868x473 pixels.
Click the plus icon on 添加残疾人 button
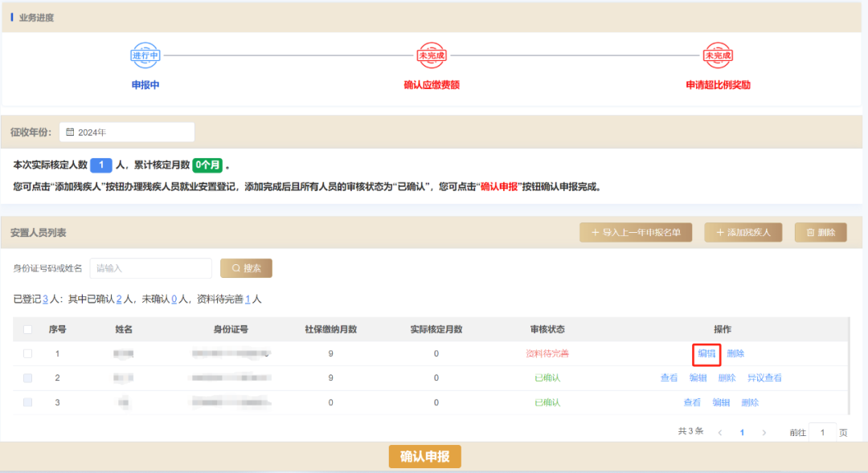[x=720, y=231]
